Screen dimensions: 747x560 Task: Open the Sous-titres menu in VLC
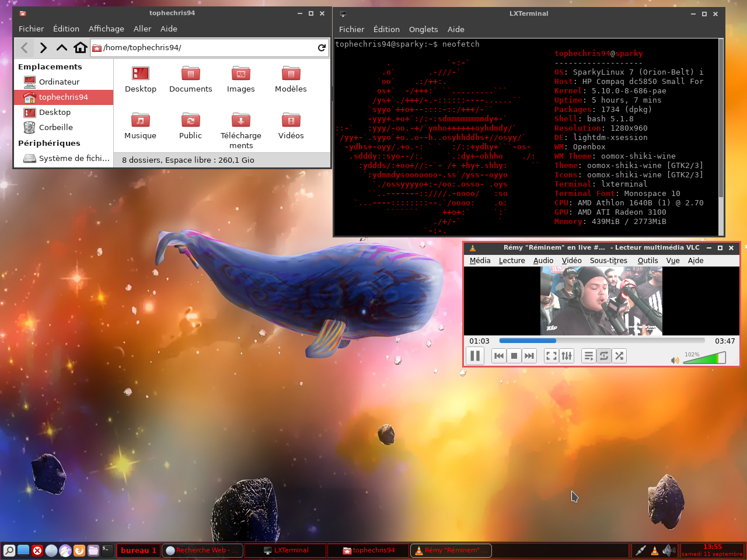pos(608,261)
